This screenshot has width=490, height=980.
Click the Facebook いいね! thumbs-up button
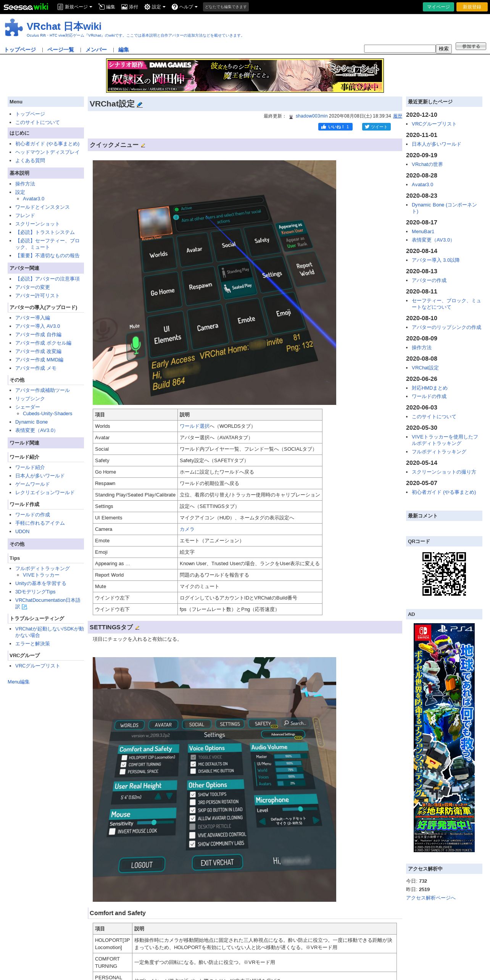[x=335, y=127]
